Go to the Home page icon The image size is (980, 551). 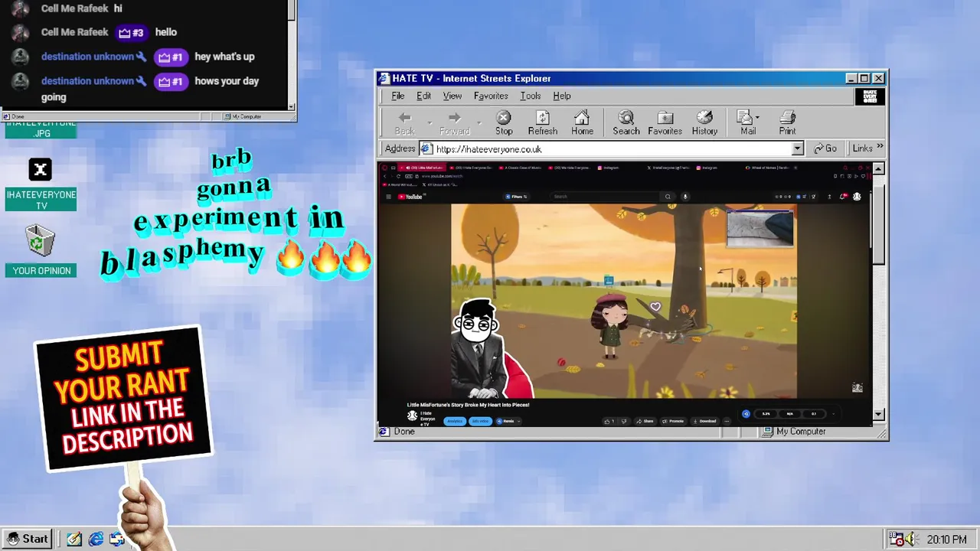pos(582,117)
